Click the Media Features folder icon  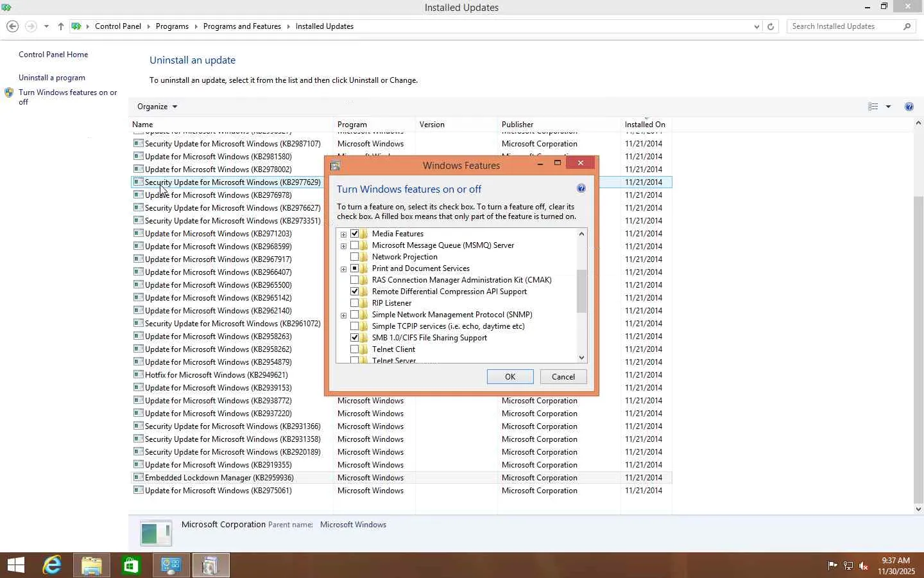[x=364, y=234]
